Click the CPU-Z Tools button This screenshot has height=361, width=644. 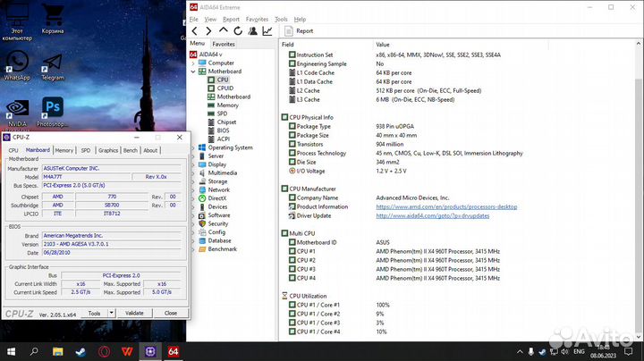coord(94,314)
